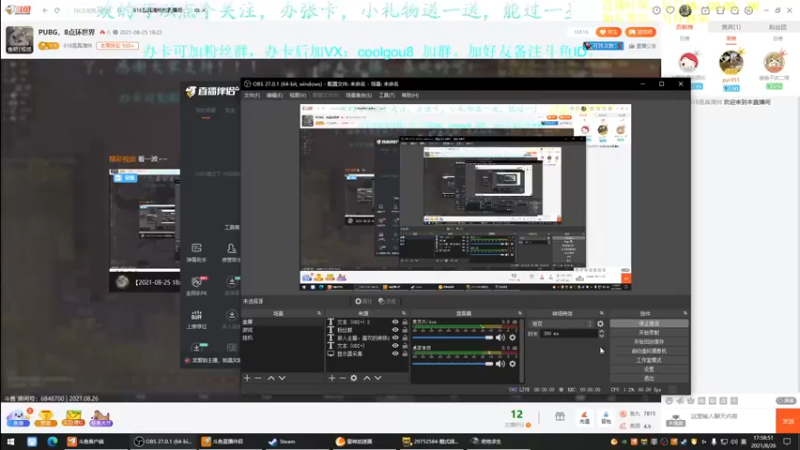Pop out the Sources dock panel
The height and width of the screenshot is (450, 800).
404,313
